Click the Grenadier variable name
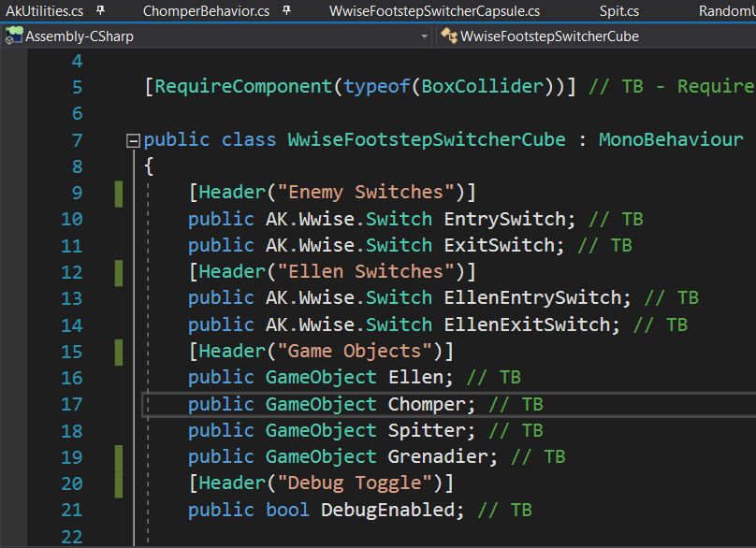756x548 pixels. [438, 456]
